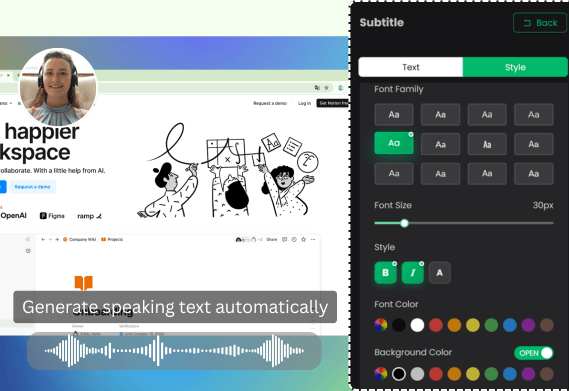
Task: Select the Style tab
Action: 515,67
